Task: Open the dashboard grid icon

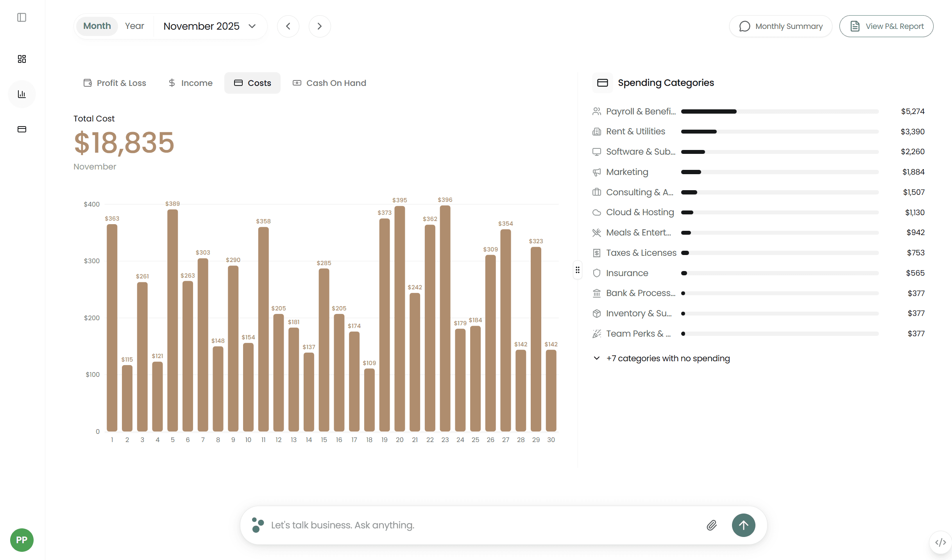Action: tap(22, 59)
